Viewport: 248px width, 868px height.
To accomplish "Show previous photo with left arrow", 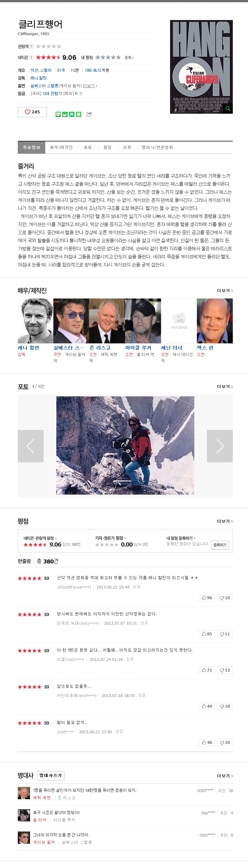I will point(31,446).
